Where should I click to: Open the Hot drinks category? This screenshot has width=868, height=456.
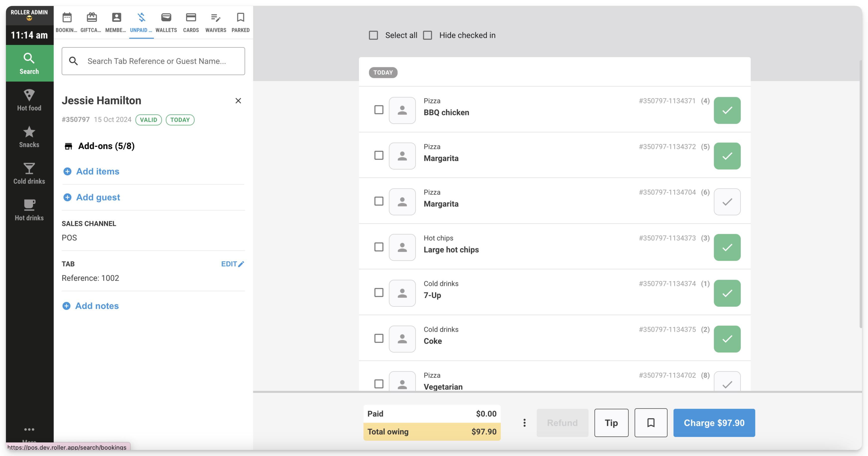click(x=29, y=210)
